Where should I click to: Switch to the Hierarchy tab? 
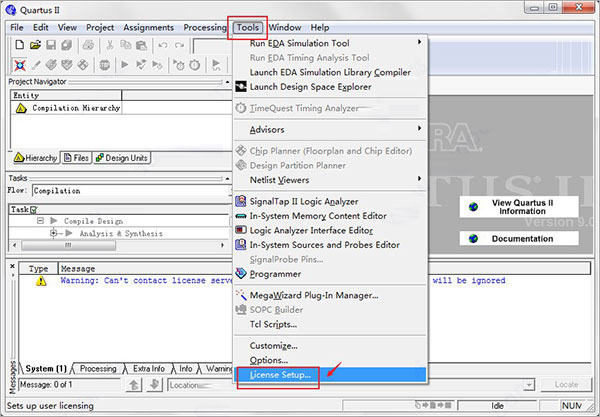click(36, 158)
